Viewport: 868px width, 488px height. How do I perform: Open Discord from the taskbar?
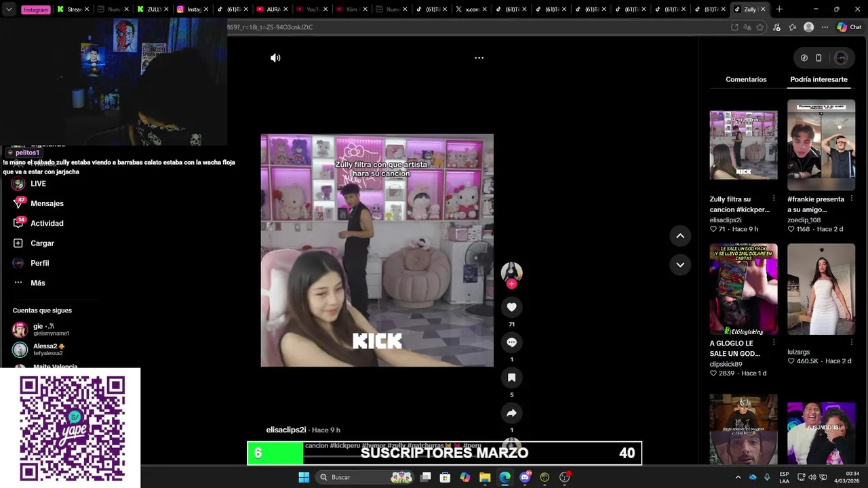coord(525,477)
